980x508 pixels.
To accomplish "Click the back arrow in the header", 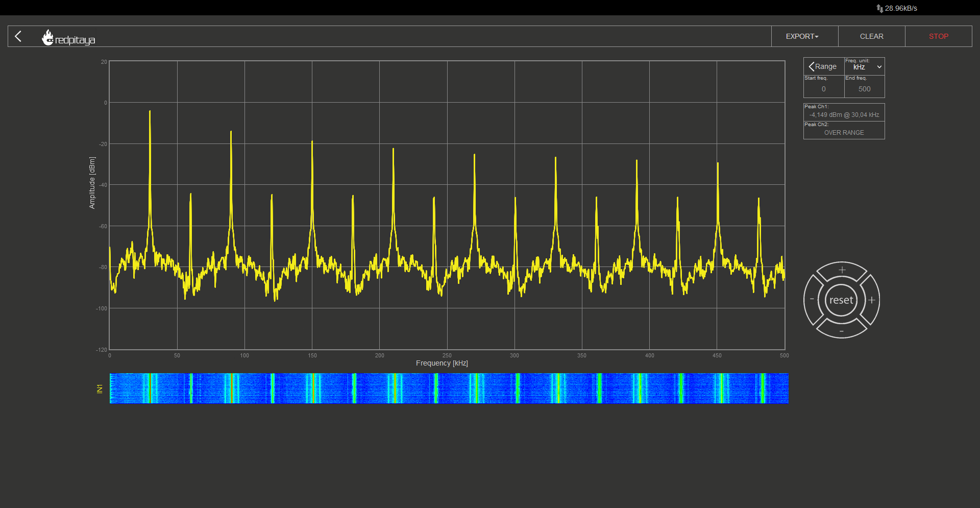I will pos(18,36).
